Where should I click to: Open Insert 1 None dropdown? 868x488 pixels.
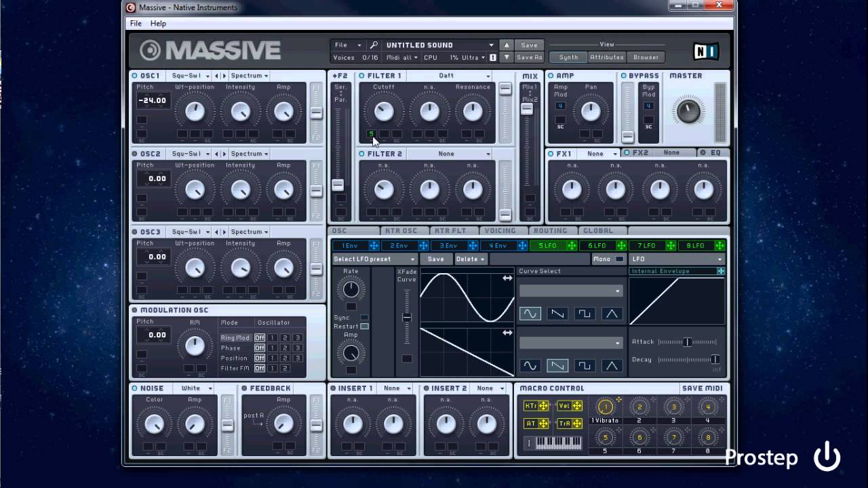pos(397,388)
